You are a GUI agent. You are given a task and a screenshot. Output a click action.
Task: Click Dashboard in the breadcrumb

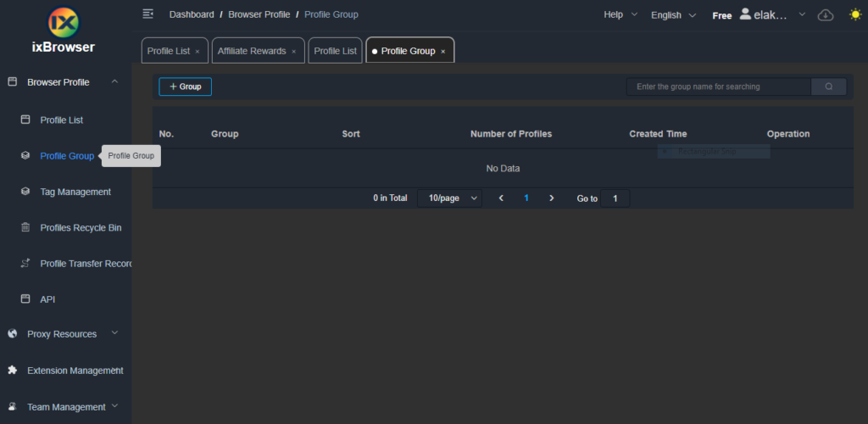192,14
